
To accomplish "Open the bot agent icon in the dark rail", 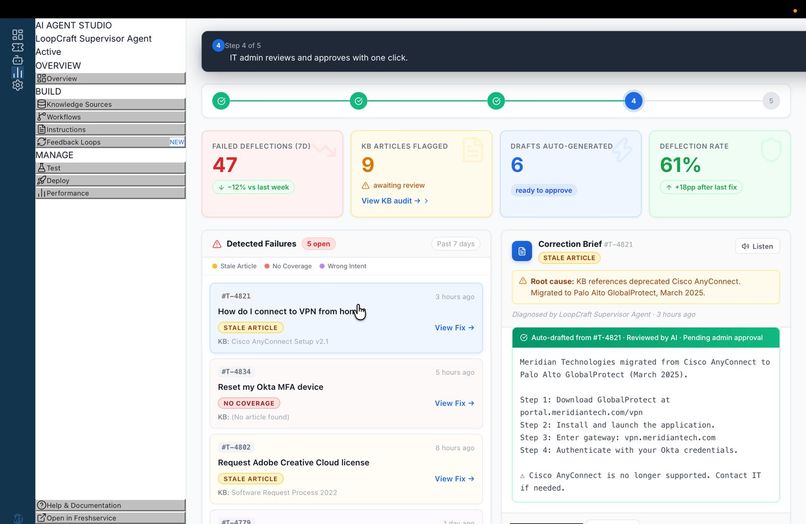I will point(17,60).
